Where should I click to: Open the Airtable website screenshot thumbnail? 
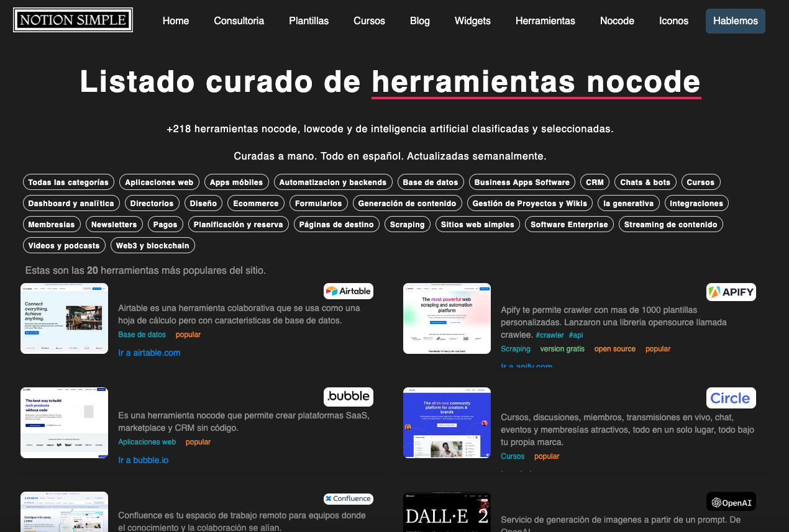click(65, 318)
